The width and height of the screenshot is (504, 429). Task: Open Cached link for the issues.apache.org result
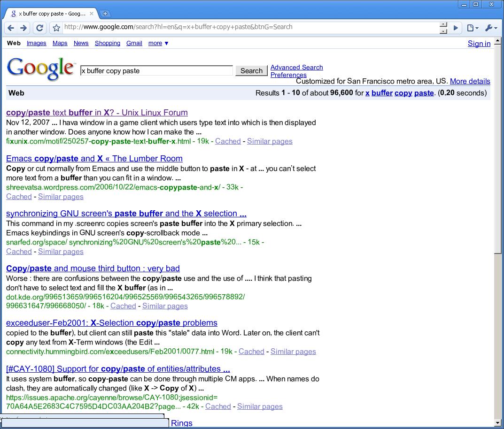coord(218,406)
